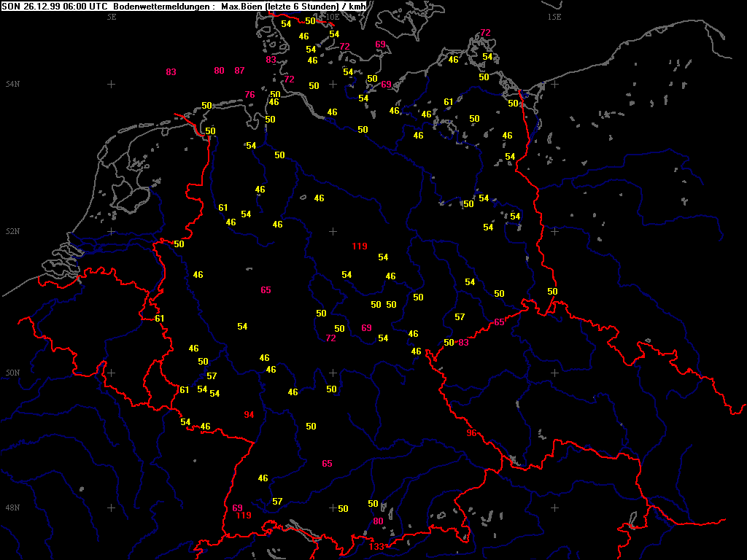Click the 119 reading below red 69
This screenshot has height=560, width=747.
pos(244,516)
